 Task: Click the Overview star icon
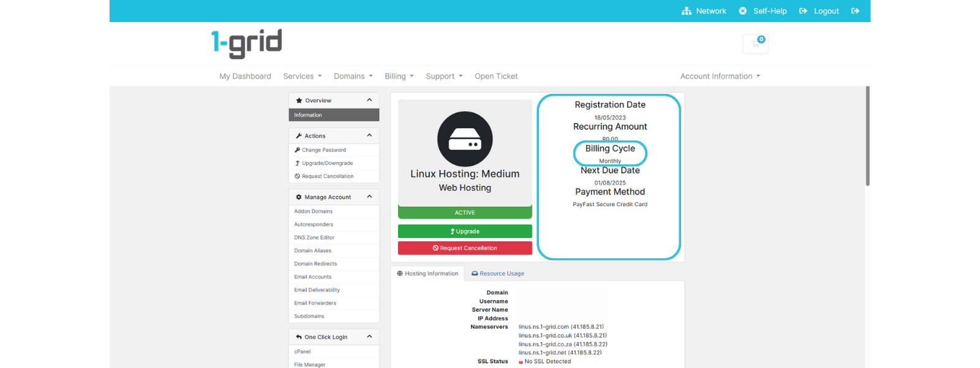point(299,101)
